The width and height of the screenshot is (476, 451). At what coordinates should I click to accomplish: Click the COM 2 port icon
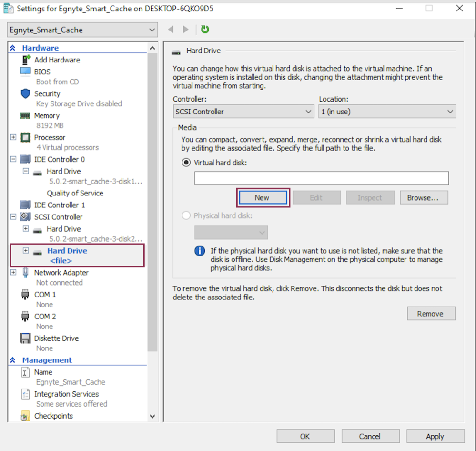coord(25,317)
